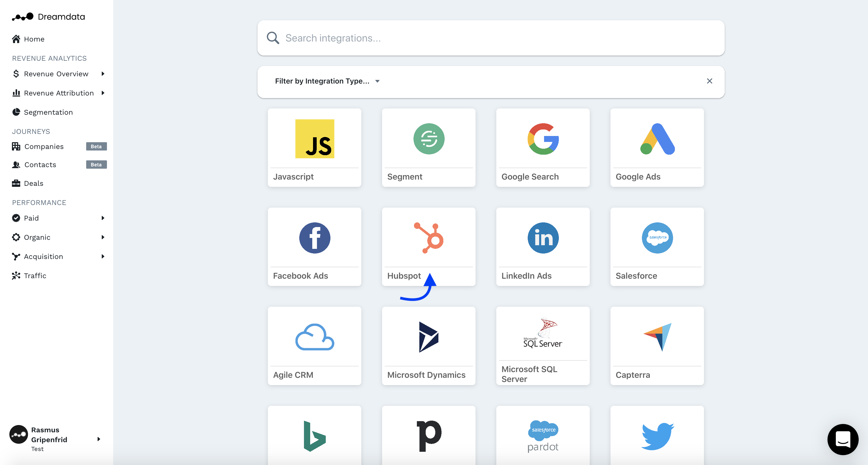Click the Acquisition branch icon
Viewport: 868px width, 465px height.
coord(16,256)
